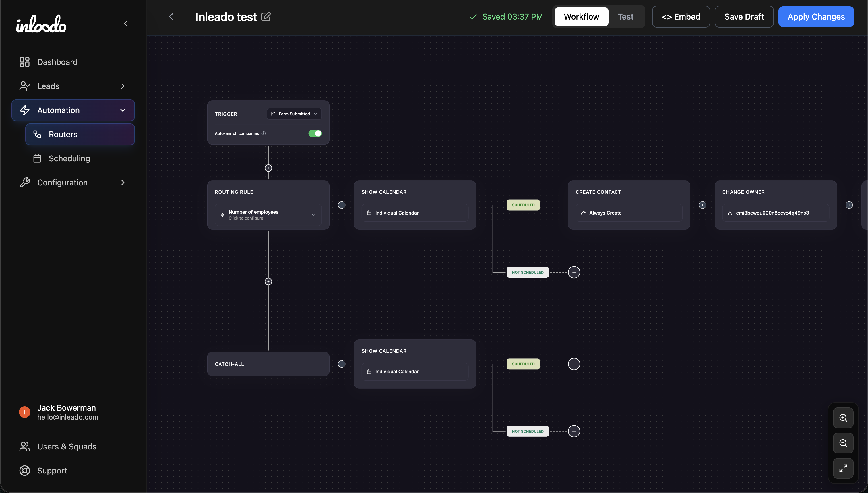Click the Support icon
Screen dimensions: 868x493
click(x=24, y=470)
